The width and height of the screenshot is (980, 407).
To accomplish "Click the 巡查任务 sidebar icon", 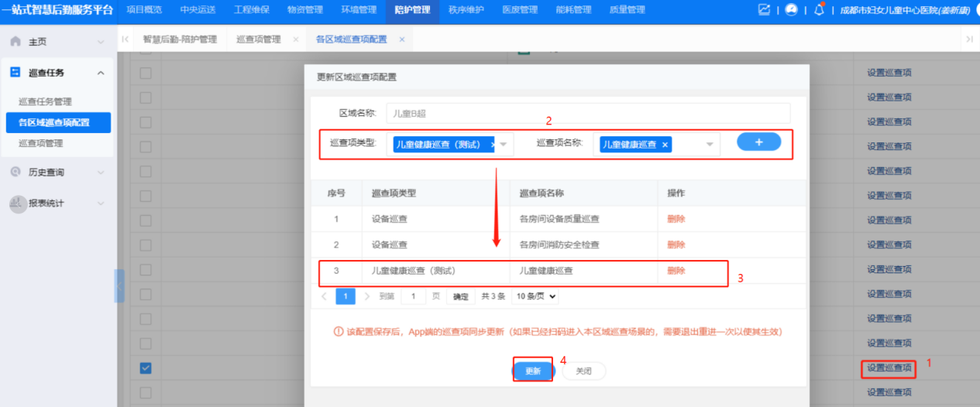I will tap(15, 72).
